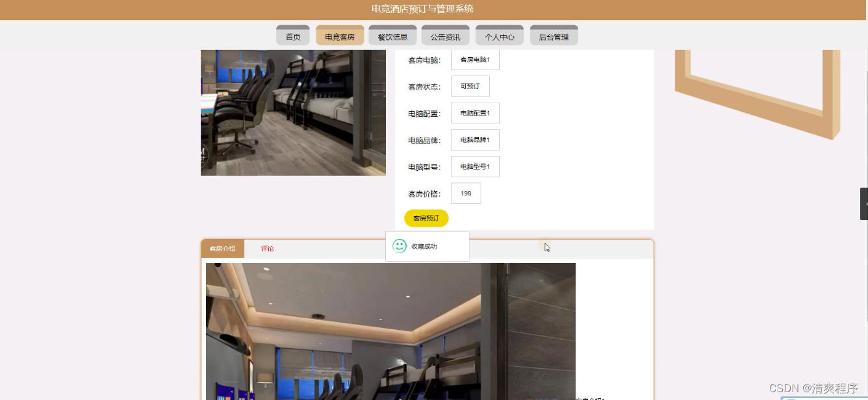Click the 客房状态 label
This screenshot has width=868, height=400.
point(424,86)
